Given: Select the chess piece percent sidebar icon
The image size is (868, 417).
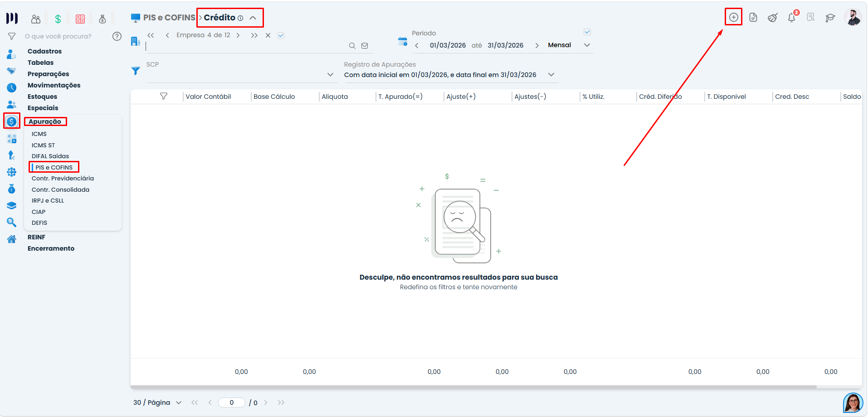Looking at the screenshot, I should point(12,155).
